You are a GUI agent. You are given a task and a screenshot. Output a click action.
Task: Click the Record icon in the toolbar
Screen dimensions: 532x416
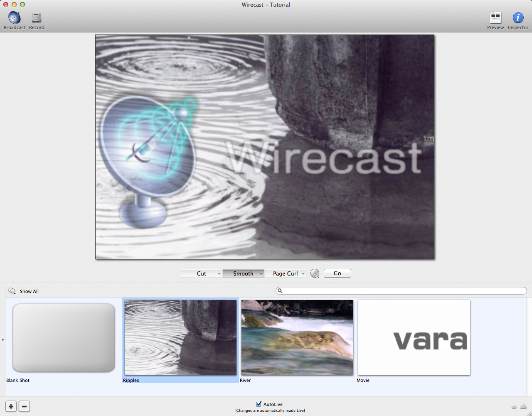click(x=36, y=18)
